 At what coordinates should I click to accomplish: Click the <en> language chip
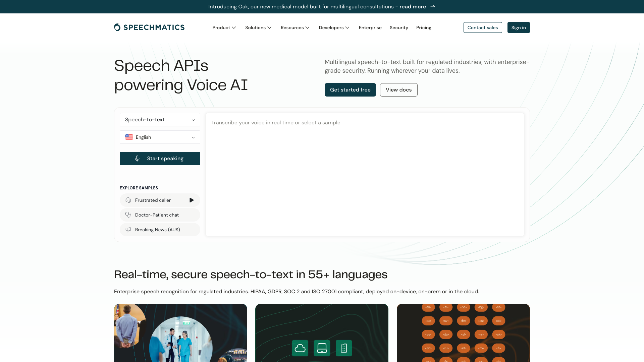[x=428, y=348]
